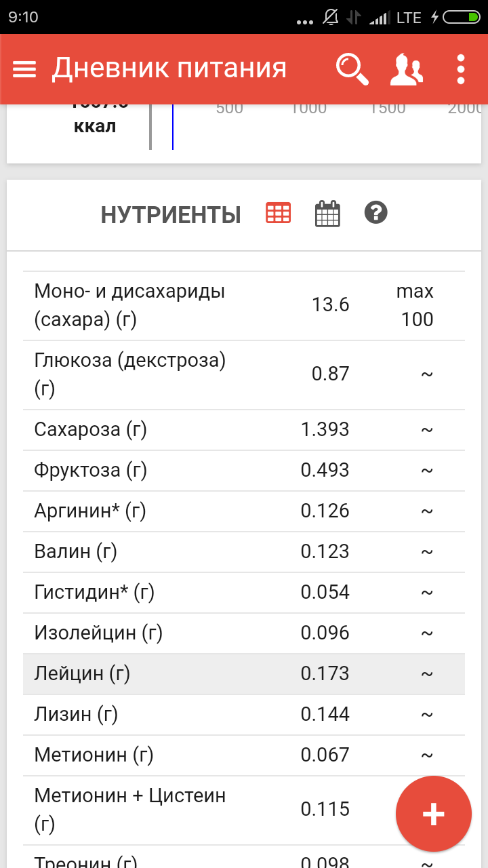Switch nutrients to red table view

[x=278, y=214]
